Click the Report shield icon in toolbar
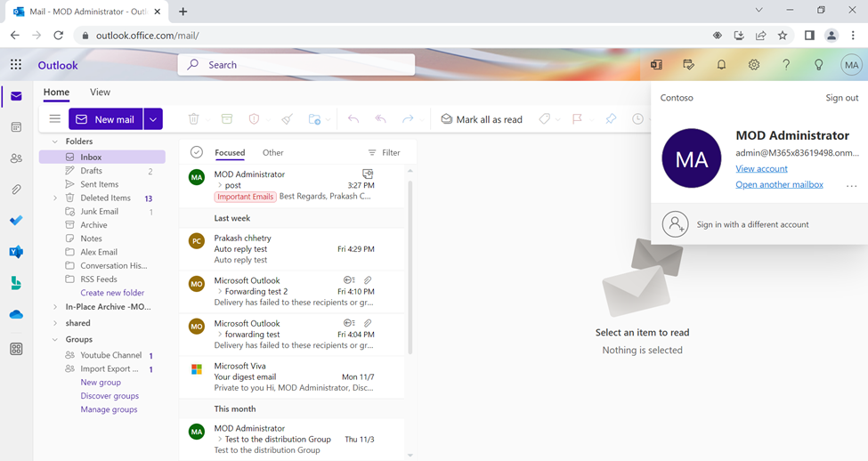 254,119
